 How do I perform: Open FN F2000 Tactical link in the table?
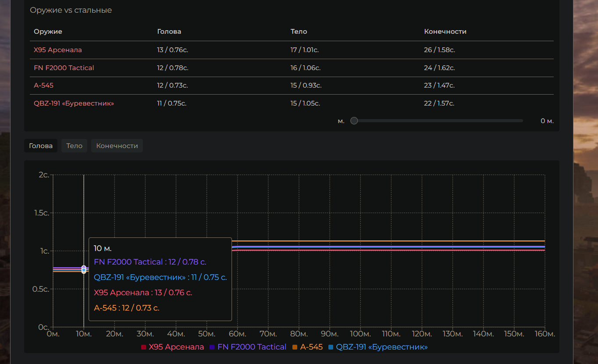[x=64, y=68]
